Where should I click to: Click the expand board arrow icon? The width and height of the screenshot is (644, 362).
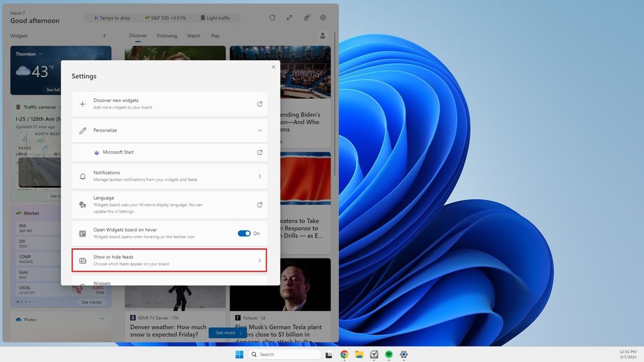(289, 17)
